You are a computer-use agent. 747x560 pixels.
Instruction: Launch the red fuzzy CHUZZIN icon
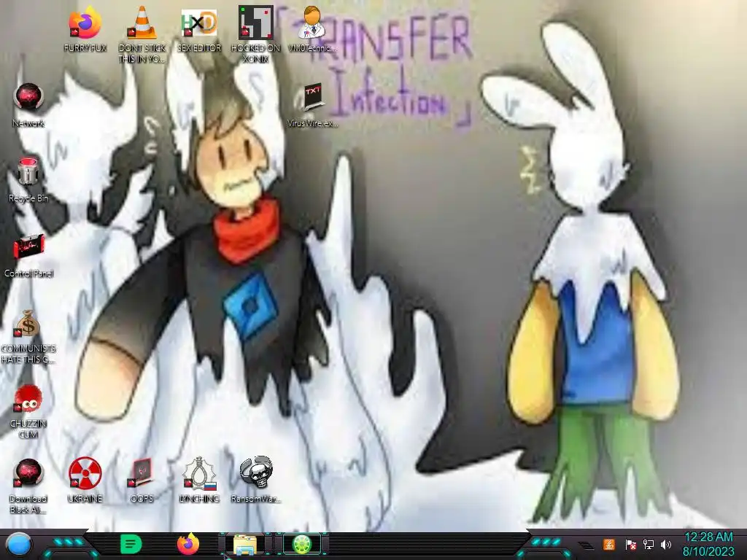point(28,411)
